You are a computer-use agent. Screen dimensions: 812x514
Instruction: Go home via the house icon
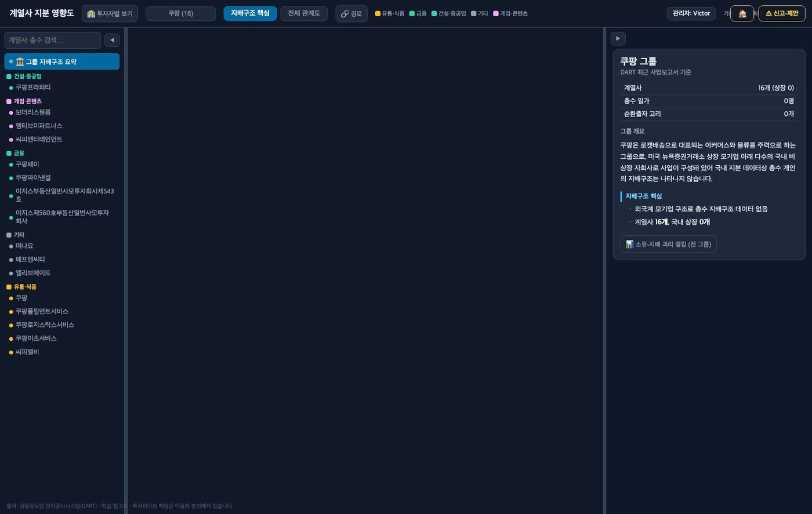742,13
